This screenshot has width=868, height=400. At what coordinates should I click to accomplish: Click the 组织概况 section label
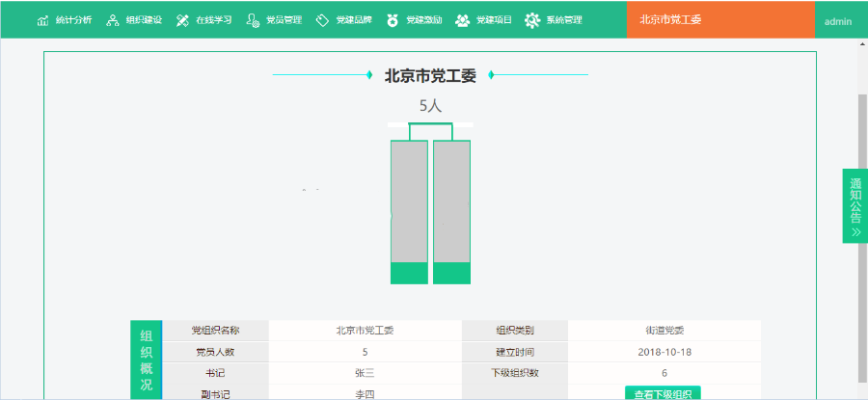147,360
